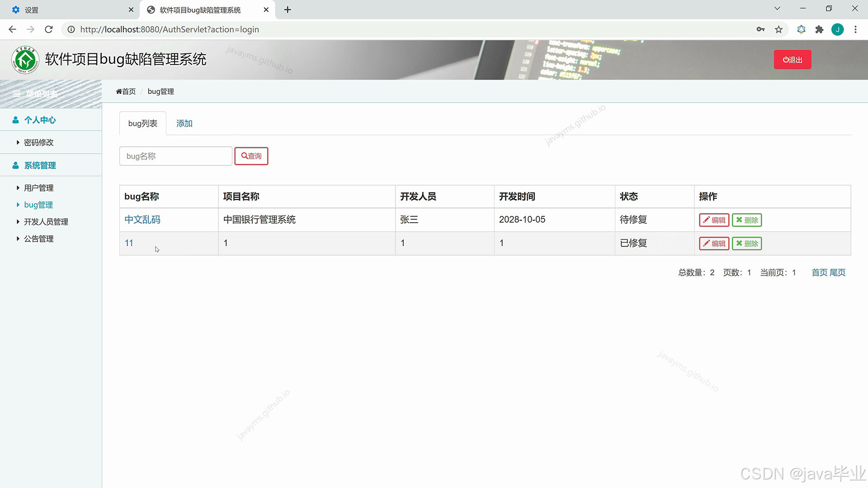Open 公告管理 in sidebar

click(x=39, y=239)
